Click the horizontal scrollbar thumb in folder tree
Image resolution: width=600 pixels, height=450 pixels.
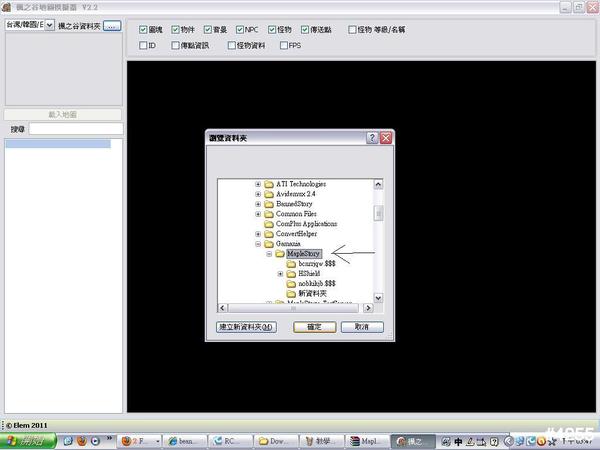pyautogui.click(x=293, y=308)
